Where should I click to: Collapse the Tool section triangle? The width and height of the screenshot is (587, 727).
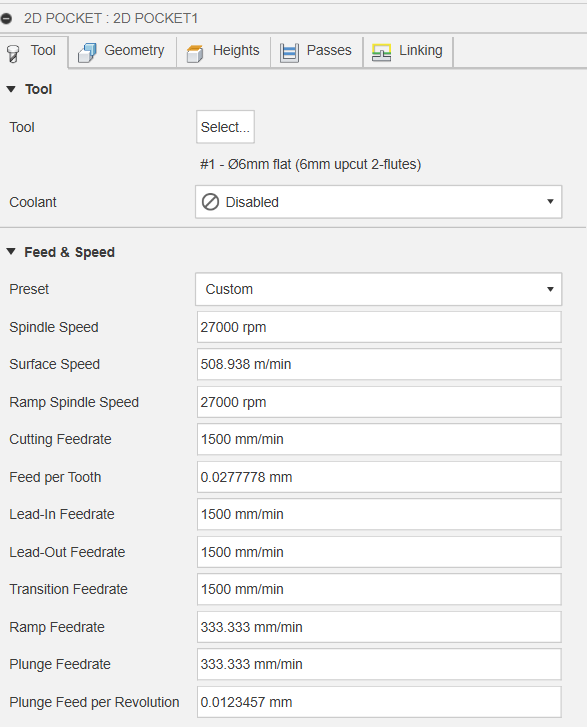(11, 89)
